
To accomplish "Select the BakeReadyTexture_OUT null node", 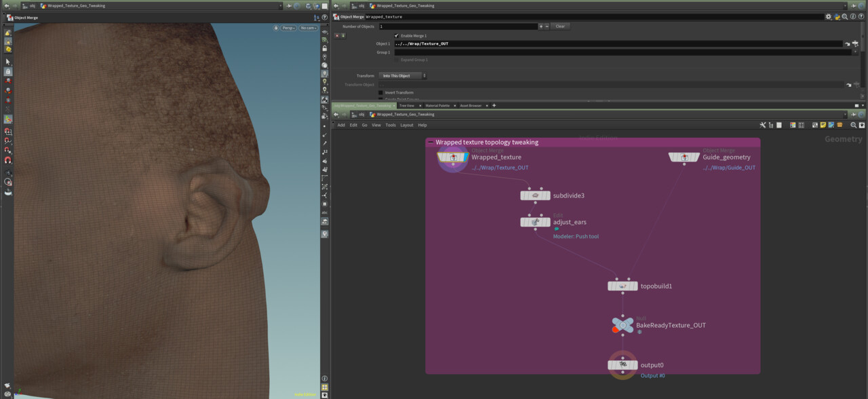I will click(x=623, y=325).
